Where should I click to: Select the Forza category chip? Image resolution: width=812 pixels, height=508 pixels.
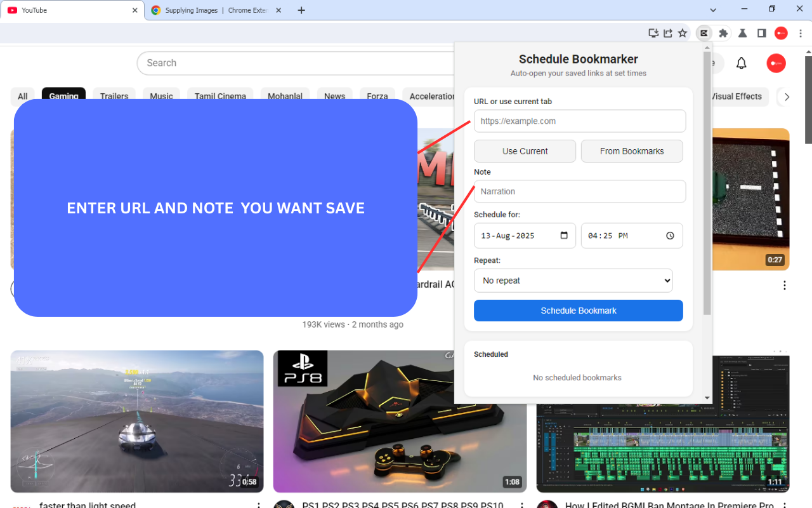coord(377,97)
